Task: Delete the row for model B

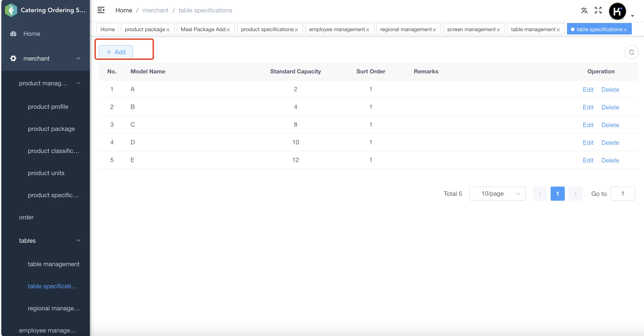Action: [x=610, y=107]
